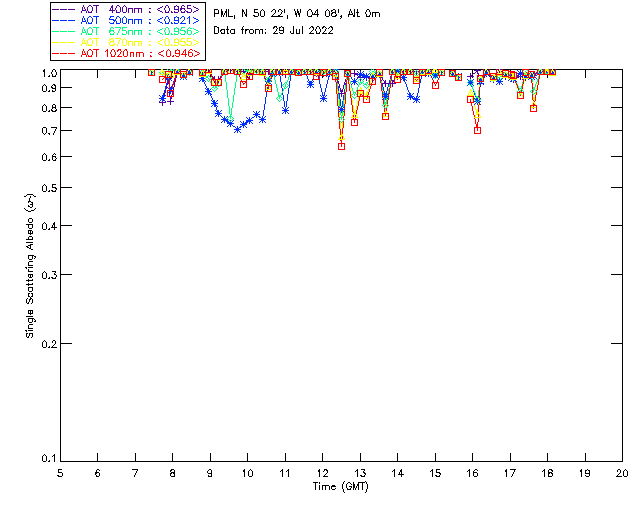This screenshot has height=512, width=640.
Task: Click the y-axis tick label 1.0
Action: [x=49, y=73]
